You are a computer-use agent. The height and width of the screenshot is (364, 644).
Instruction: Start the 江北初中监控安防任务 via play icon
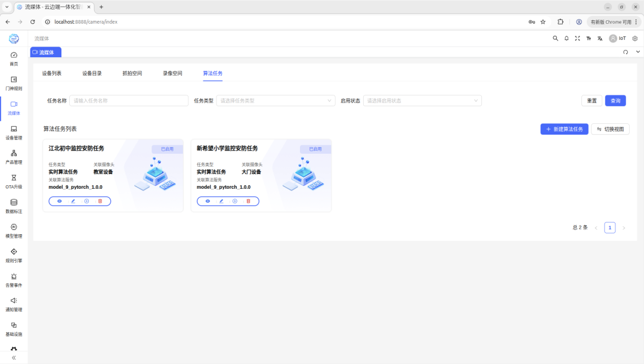pyautogui.click(x=86, y=201)
